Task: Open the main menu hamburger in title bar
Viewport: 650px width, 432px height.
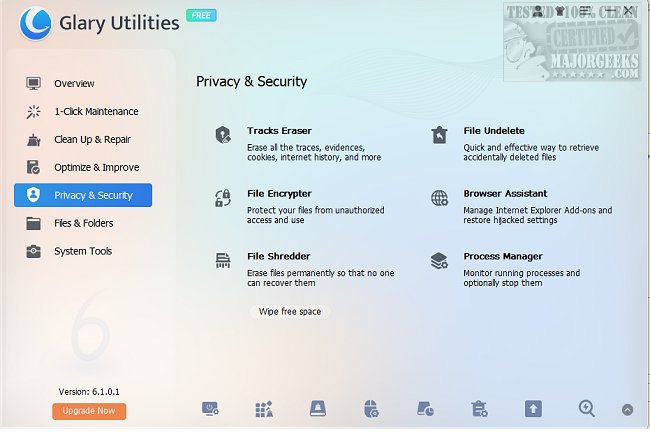Action: [583, 12]
